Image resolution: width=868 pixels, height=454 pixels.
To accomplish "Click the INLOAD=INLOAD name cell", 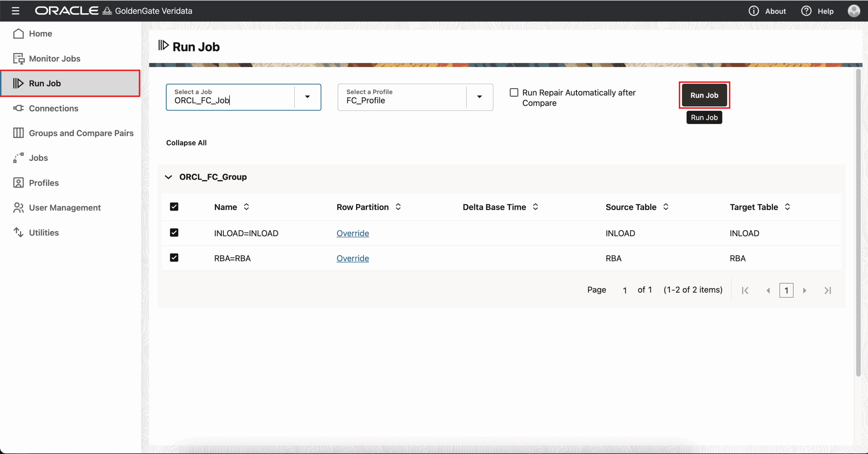I will [x=246, y=233].
